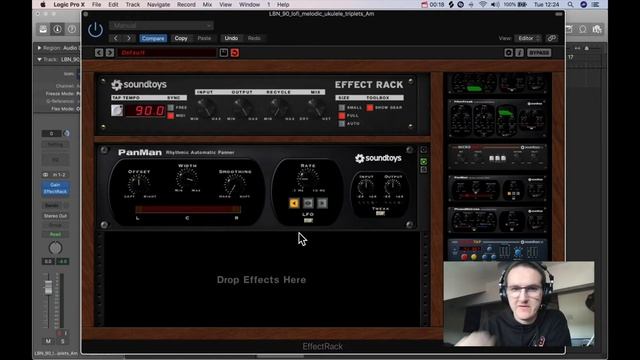Click the Compare button

click(153, 38)
